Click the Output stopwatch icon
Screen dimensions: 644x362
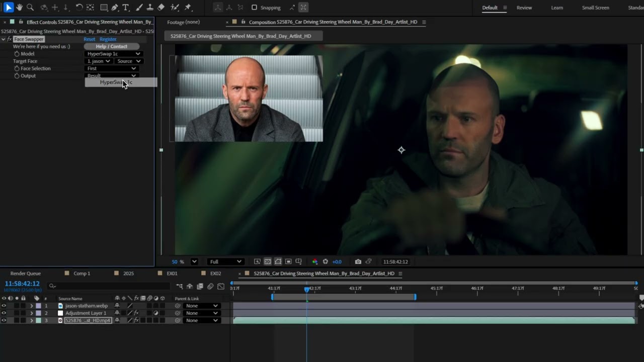17,76
